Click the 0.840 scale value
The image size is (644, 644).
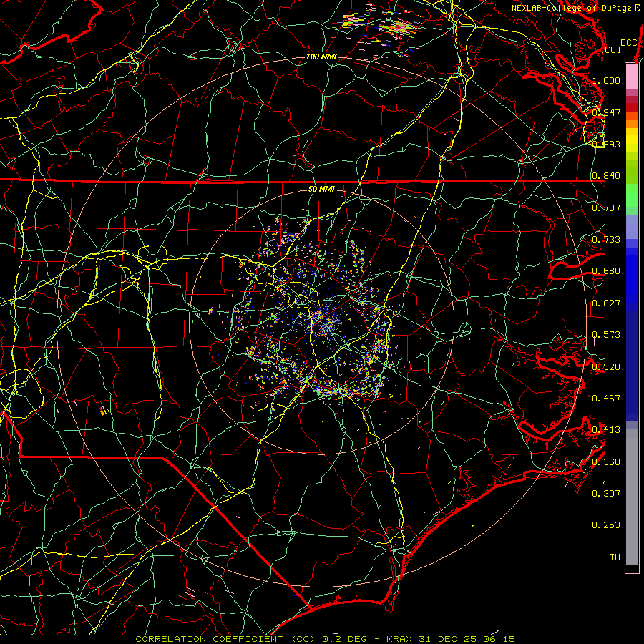click(x=607, y=176)
